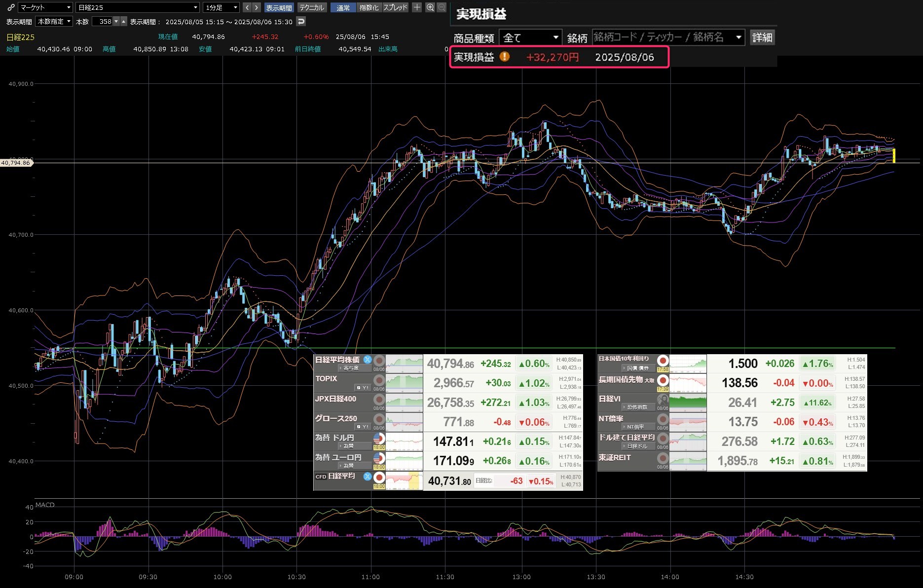Expand the NT倍率 sub-link
The width and height of the screenshot is (923, 588).
tap(638, 427)
